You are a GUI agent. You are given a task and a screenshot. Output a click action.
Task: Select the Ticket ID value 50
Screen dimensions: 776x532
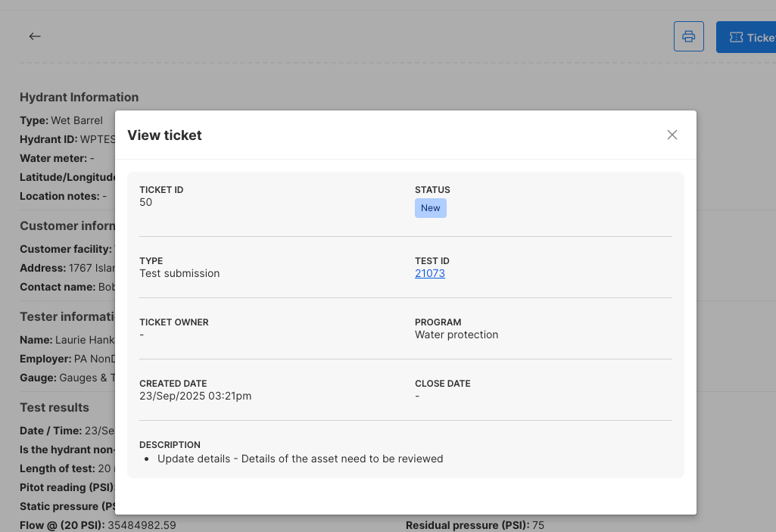(x=145, y=202)
